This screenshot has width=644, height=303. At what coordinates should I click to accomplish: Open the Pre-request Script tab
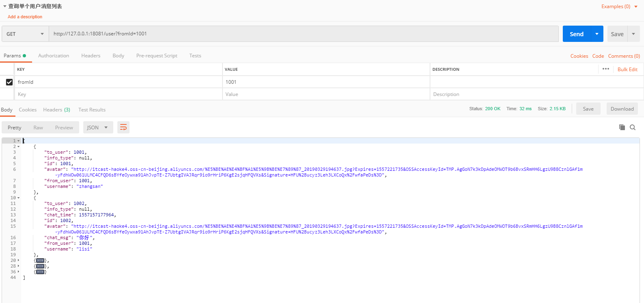pyautogui.click(x=157, y=56)
